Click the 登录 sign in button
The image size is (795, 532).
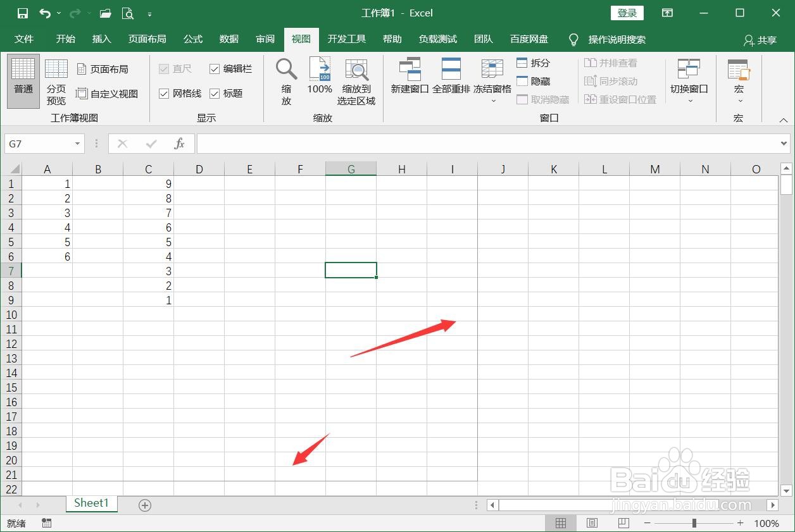pos(627,13)
